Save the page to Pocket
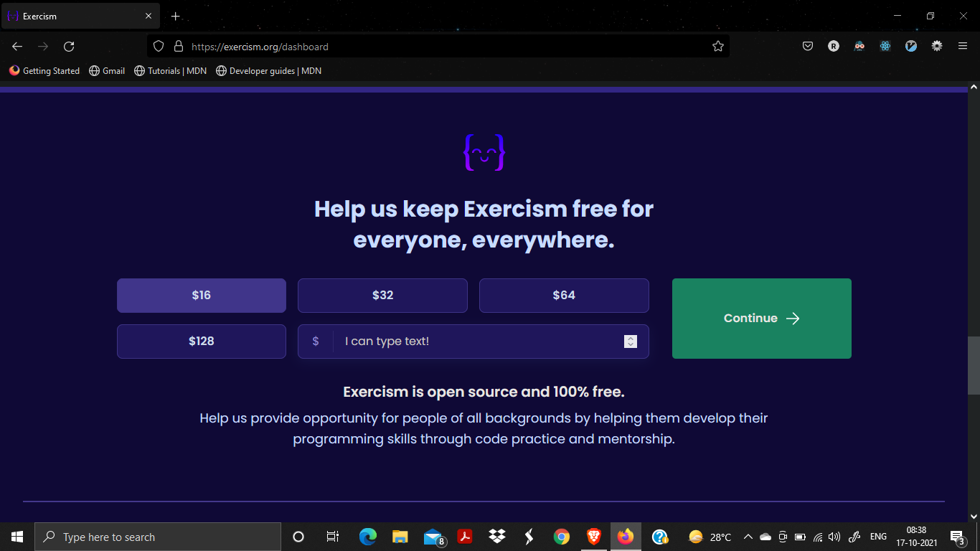Image resolution: width=980 pixels, height=551 pixels. (x=808, y=46)
